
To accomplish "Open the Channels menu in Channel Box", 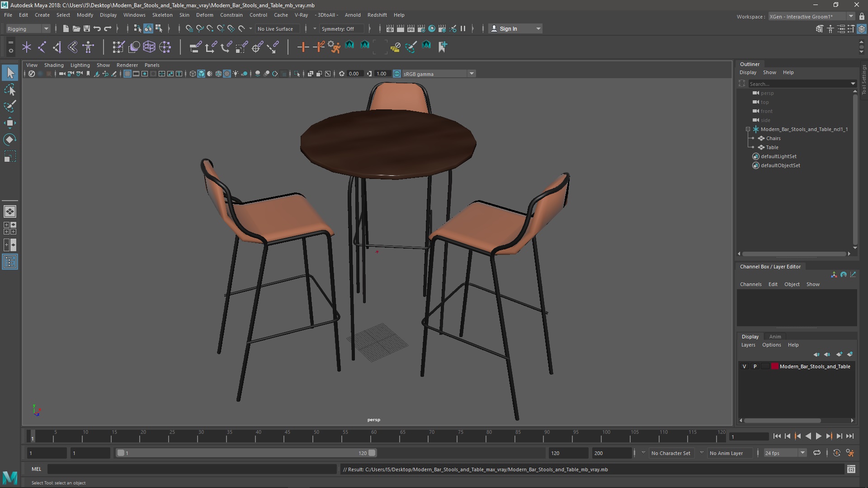I will point(750,284).
